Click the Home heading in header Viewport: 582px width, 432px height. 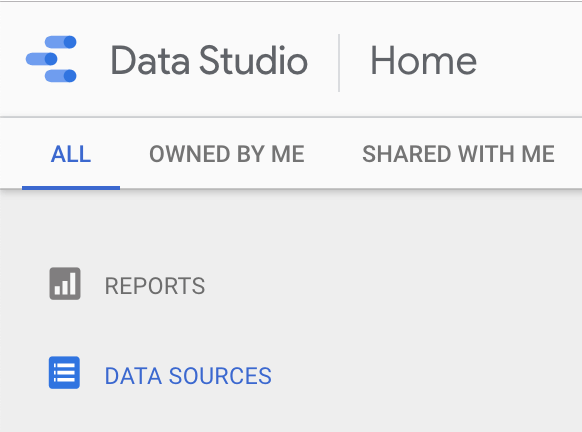424,60
